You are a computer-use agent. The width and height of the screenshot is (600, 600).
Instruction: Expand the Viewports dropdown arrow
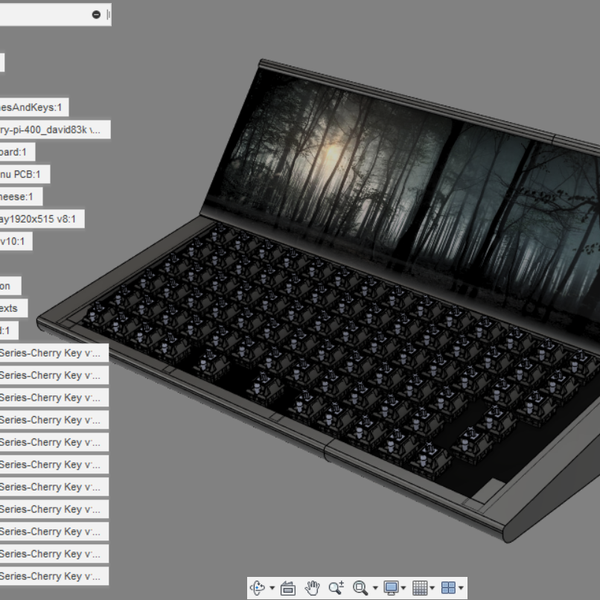461,589
